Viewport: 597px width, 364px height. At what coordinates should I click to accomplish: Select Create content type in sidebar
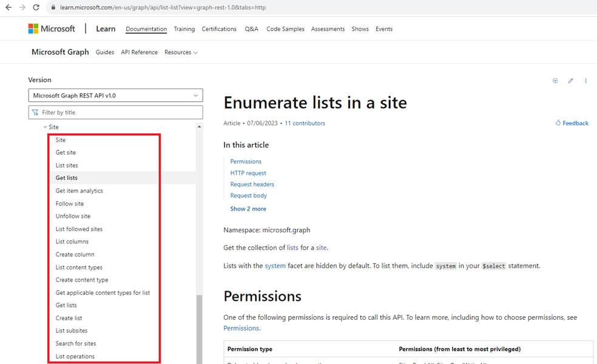tap(82, 280)
